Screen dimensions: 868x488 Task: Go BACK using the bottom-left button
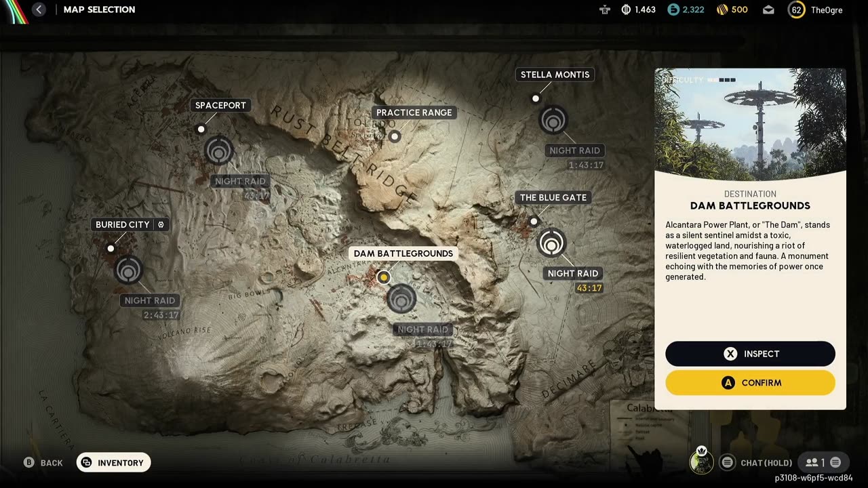tap(43, 463)
